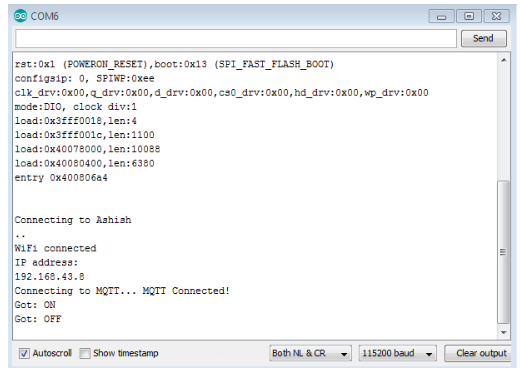This screenshot has height=374, width=520.
Task: Click scrollbar track above the thumb
Action: 504,123
